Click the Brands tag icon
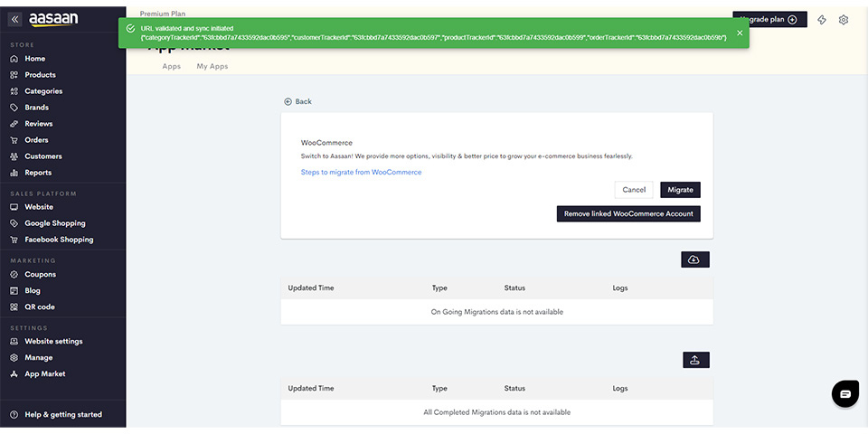This screenshot has height=434, width=868. 14,108
